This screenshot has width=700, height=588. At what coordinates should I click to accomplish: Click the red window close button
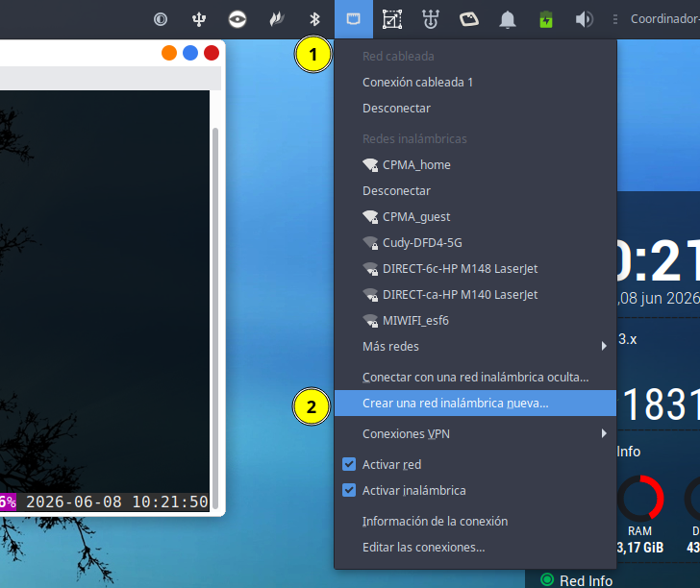(x=212, y=53)
